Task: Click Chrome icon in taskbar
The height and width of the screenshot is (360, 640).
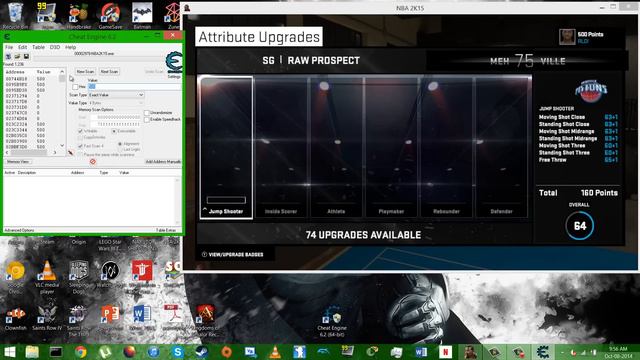Action: (x=80, y=351)
